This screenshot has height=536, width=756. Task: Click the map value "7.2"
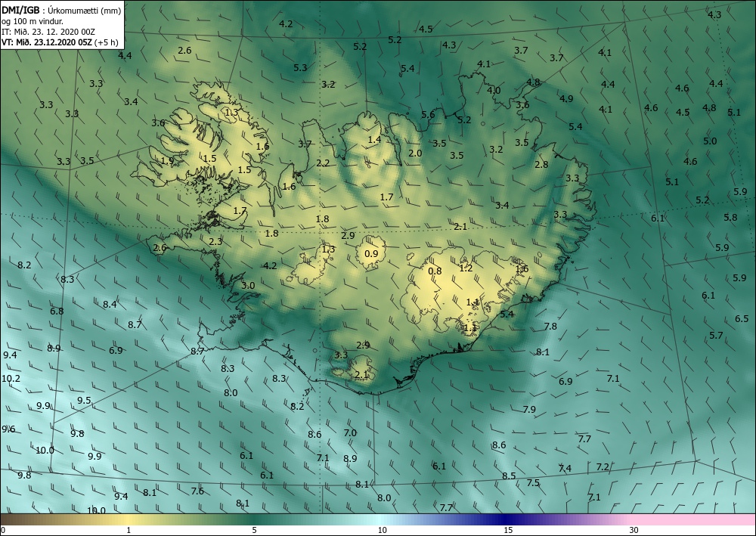click(x=603, y=467)
